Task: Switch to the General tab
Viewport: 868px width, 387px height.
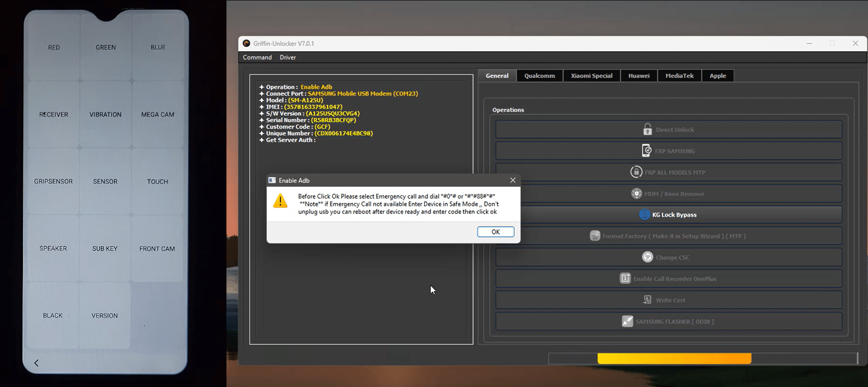Action: click(497, 76)
